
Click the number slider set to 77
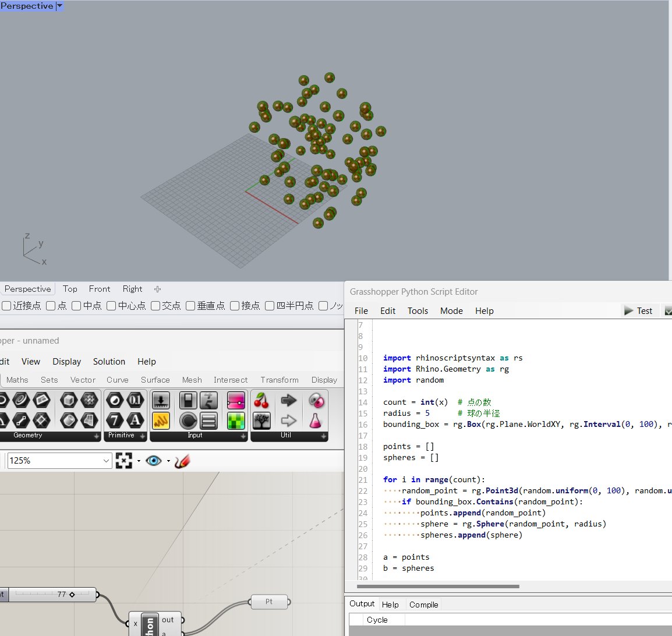point(52,595)
